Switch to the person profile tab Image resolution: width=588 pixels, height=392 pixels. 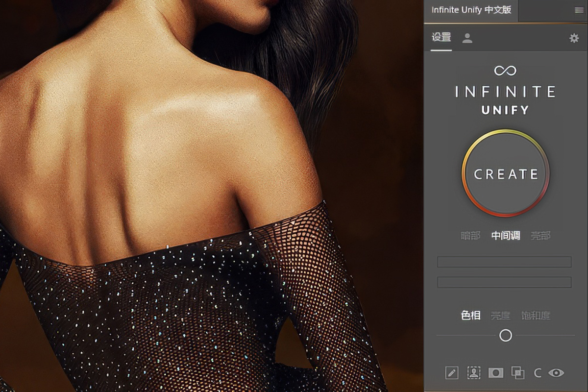[x=467, y=38]
